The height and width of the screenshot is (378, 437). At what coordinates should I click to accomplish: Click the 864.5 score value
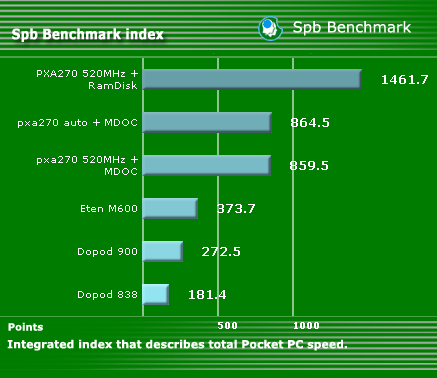point(310,123)
